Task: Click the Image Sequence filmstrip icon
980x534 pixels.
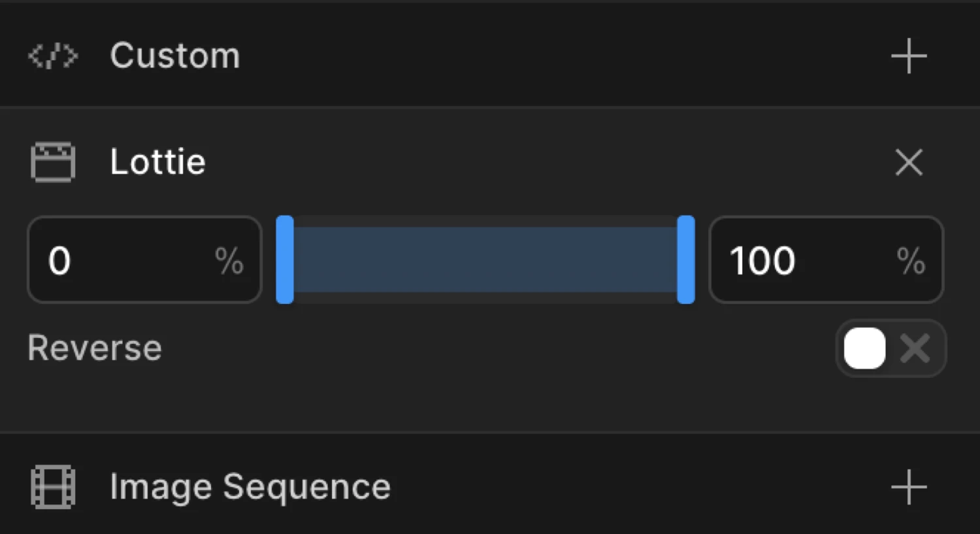Action: pyautogui.click(x=52, y=486)
